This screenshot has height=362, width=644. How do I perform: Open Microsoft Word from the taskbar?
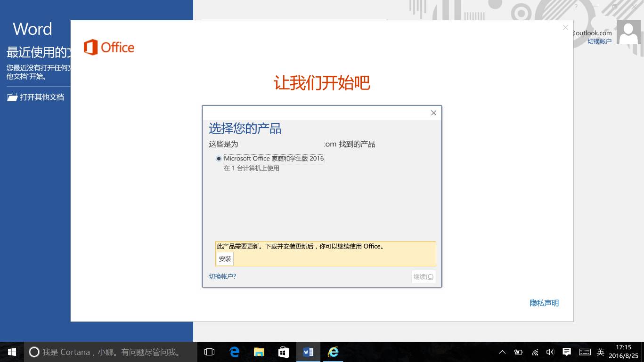tap(308, 352)
